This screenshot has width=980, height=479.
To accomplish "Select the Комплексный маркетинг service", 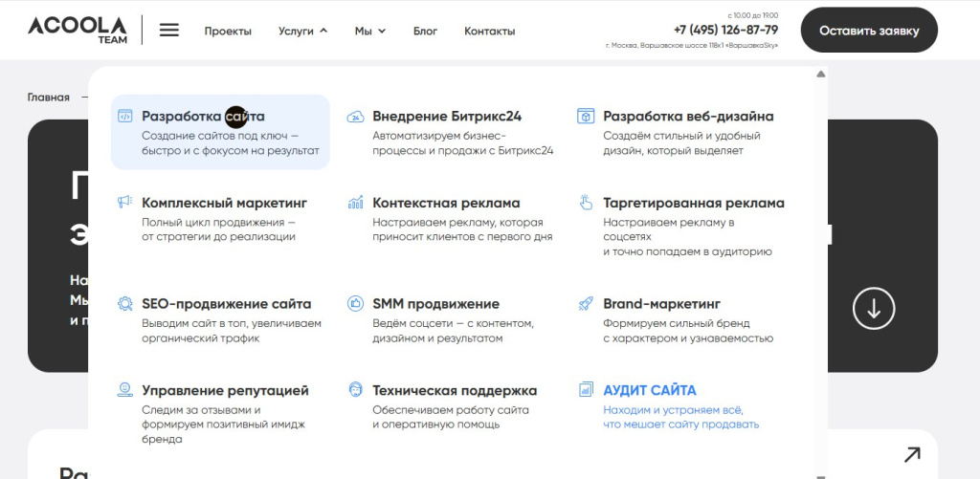I will pyautogui.click(x=224, y=203).
